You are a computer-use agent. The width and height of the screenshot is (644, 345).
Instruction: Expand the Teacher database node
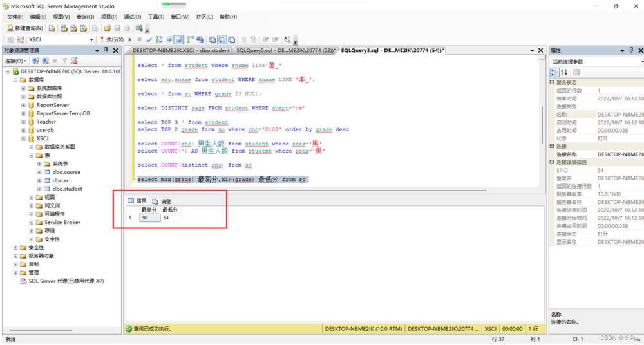point(23,122)
